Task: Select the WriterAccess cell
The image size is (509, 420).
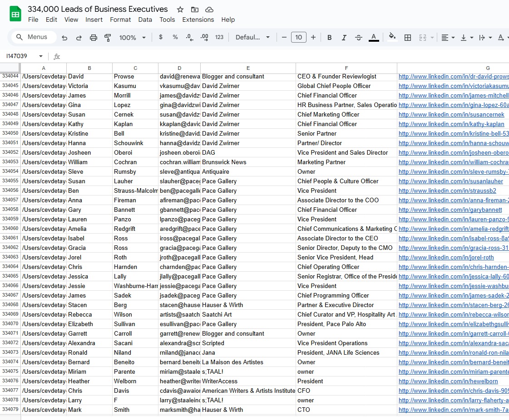Action: tap(248, 381)
